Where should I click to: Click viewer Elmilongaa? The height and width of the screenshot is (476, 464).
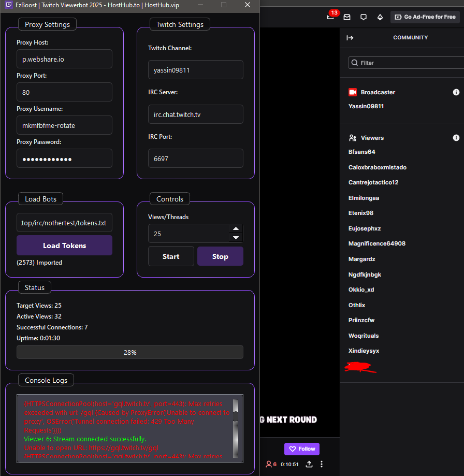(364, 198)
